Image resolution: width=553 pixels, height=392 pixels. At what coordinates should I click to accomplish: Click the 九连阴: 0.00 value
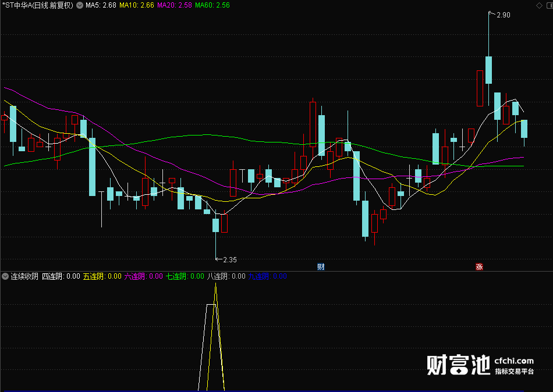(268, 276)
